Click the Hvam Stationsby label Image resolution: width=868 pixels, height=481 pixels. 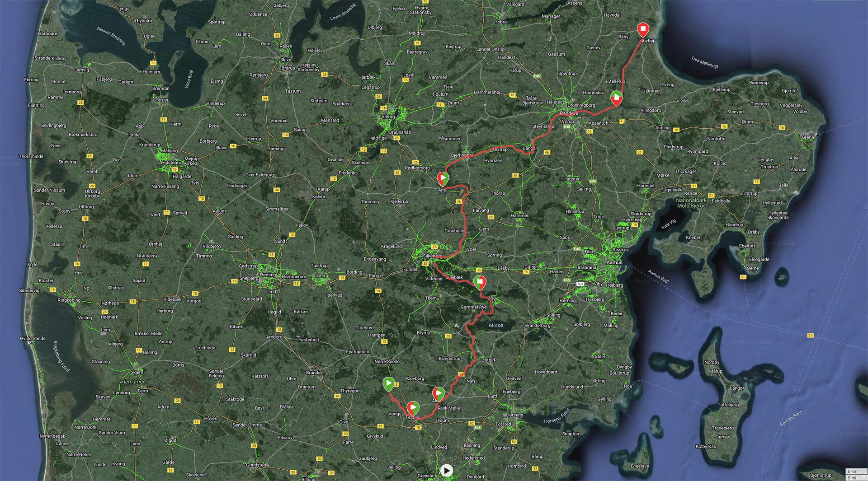point(420,10)
